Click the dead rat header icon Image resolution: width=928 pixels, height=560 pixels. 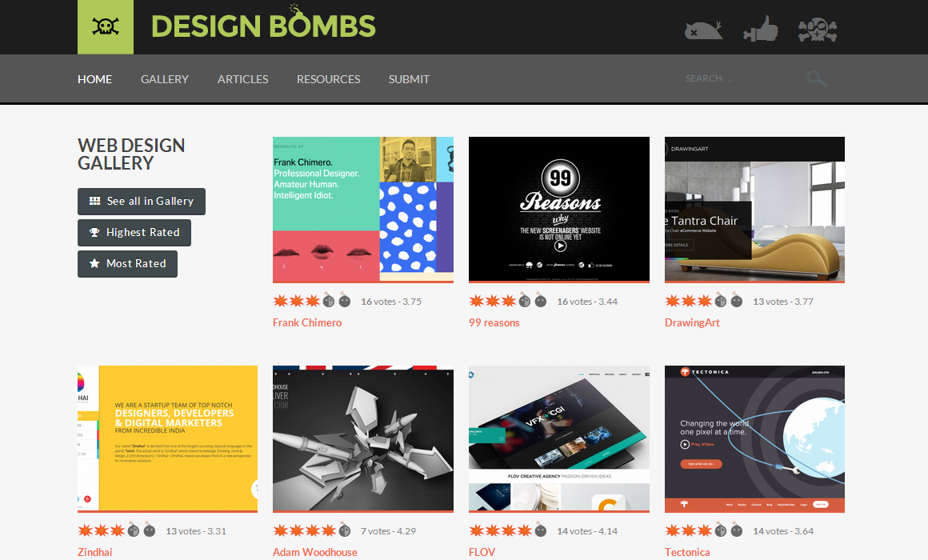pyautogui.click(x=703, y=30)
